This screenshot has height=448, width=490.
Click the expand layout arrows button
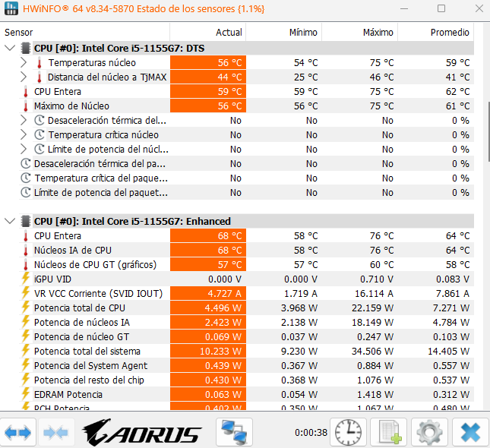click(17, 432)
